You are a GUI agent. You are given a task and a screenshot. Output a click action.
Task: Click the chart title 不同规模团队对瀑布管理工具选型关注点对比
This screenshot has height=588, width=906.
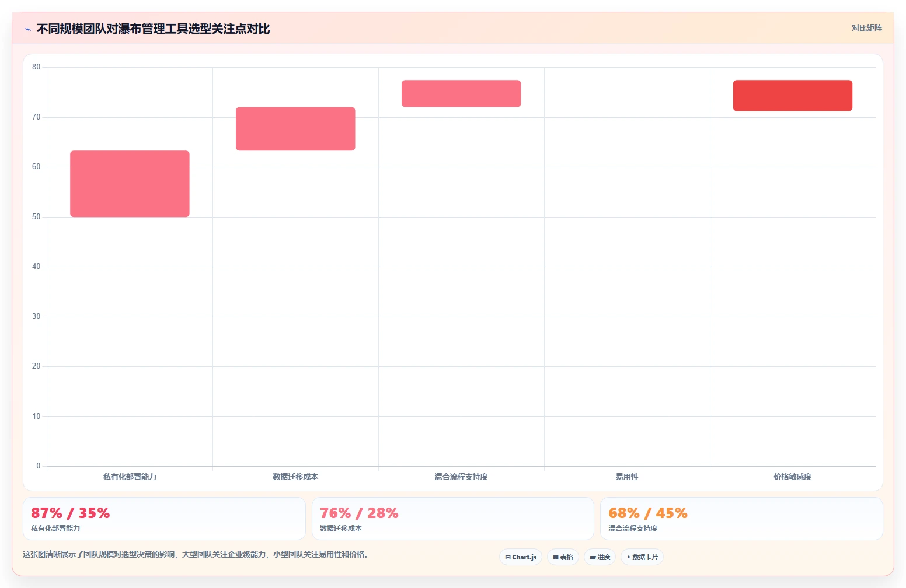point(153,29)
